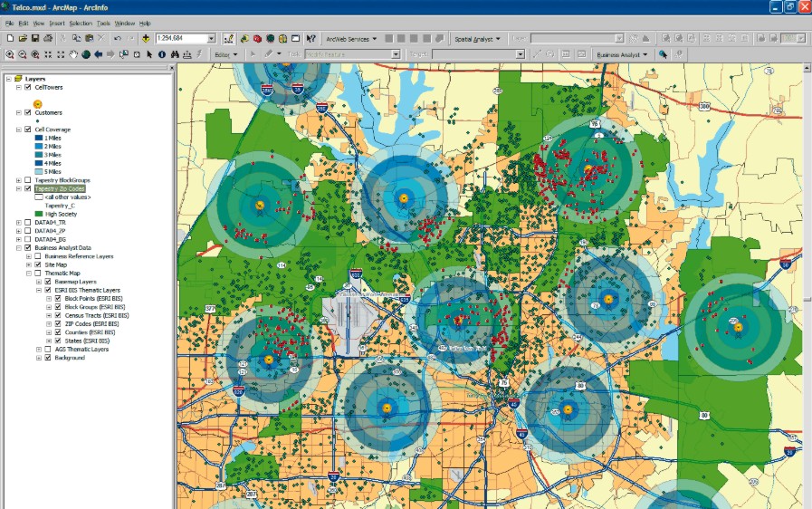Toggle the Cell Coverage layer checkbox
The image size is (812, 509).
point(28,130)
